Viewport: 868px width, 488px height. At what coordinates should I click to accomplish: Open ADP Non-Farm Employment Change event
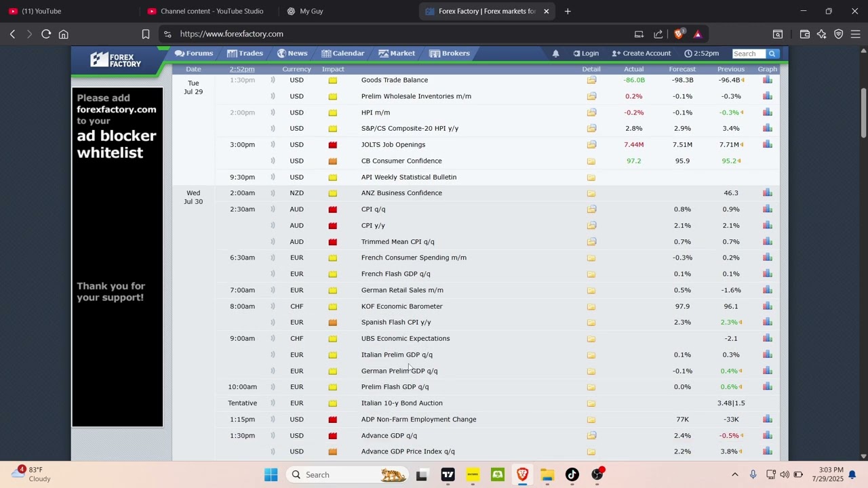(418, 420)
